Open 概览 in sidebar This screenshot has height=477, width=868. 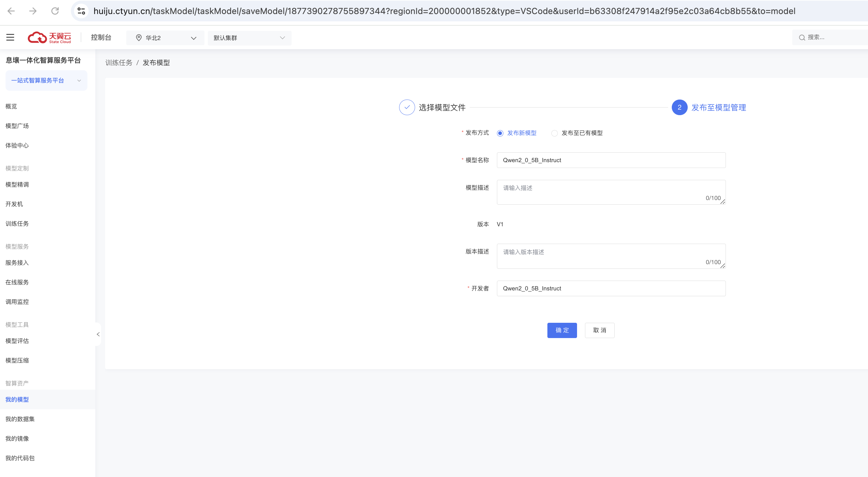[11, 106]
